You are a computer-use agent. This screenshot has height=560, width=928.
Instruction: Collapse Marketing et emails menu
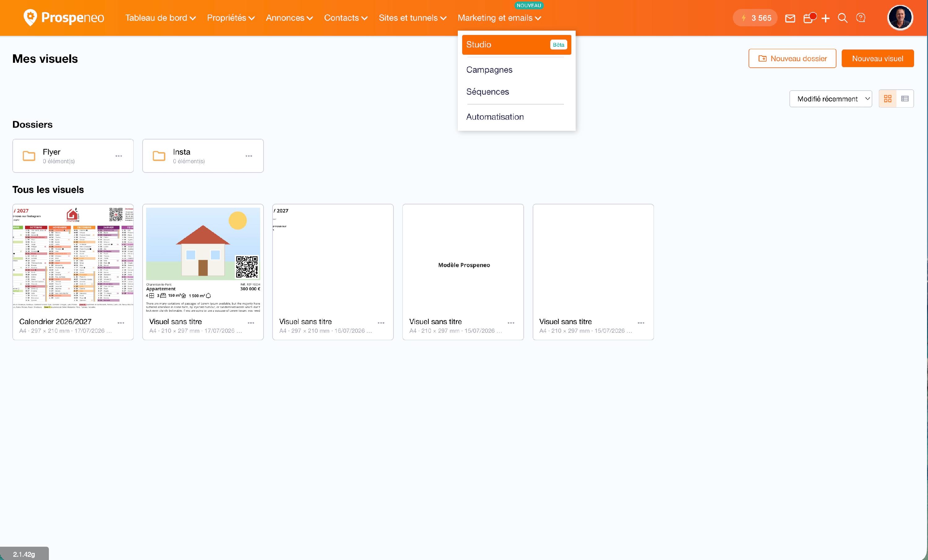499,18
